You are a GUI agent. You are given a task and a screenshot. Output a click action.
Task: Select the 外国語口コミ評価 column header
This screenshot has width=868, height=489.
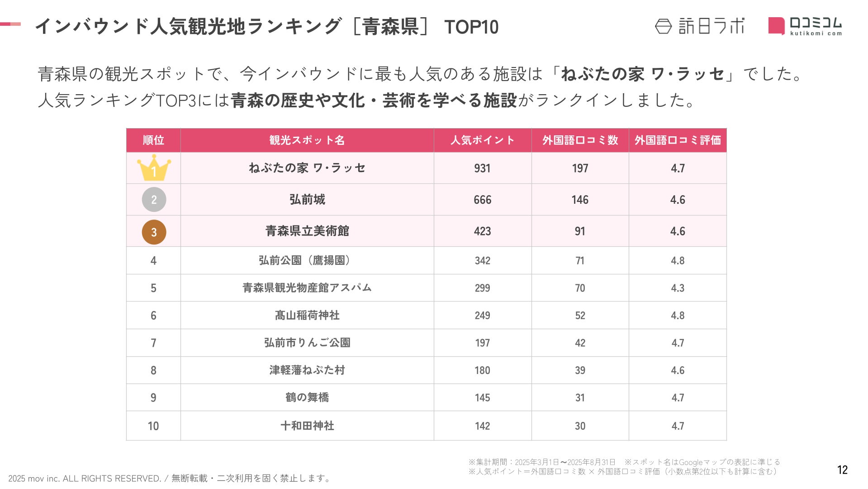[678, 140]
